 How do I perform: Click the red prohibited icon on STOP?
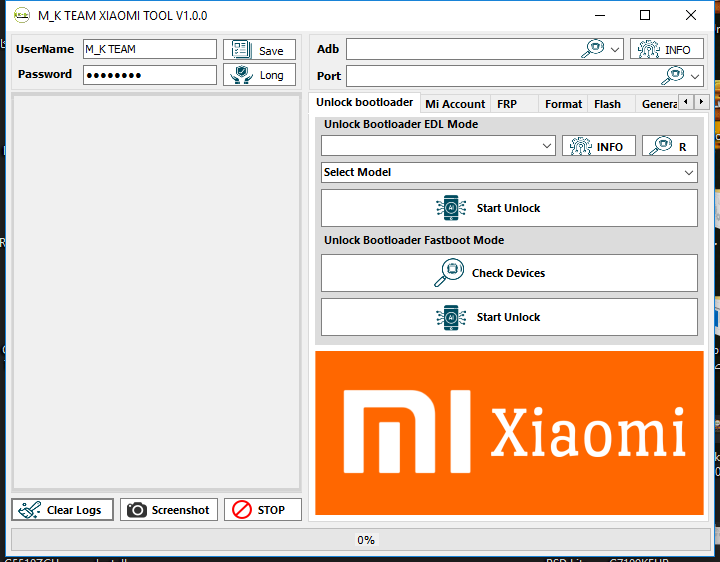coord(242,510)
